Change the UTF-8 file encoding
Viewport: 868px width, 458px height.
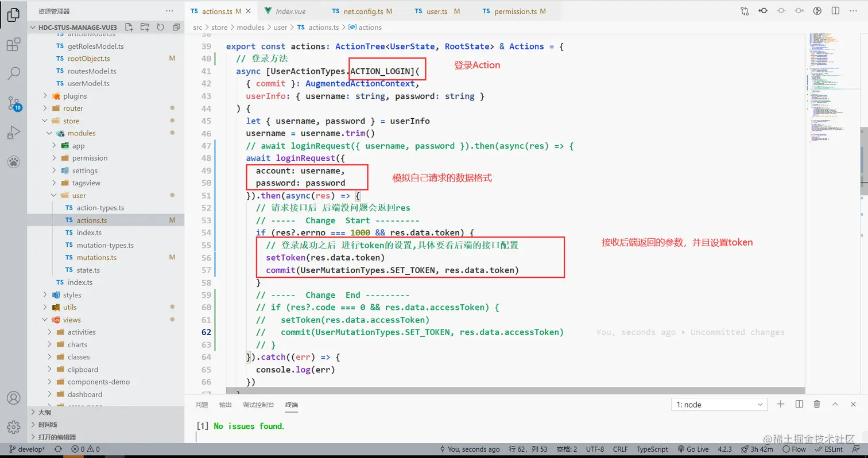[x=595, y=449]
